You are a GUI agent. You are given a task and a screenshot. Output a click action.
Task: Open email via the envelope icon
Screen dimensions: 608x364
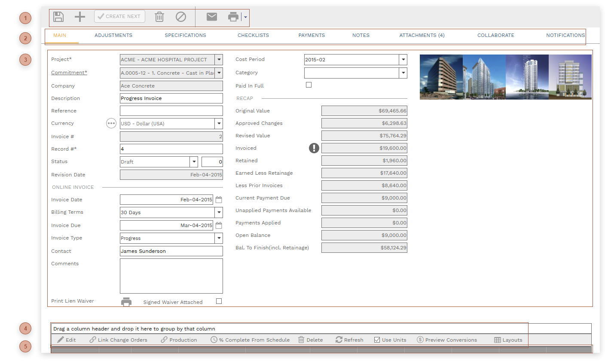(211, 17)
